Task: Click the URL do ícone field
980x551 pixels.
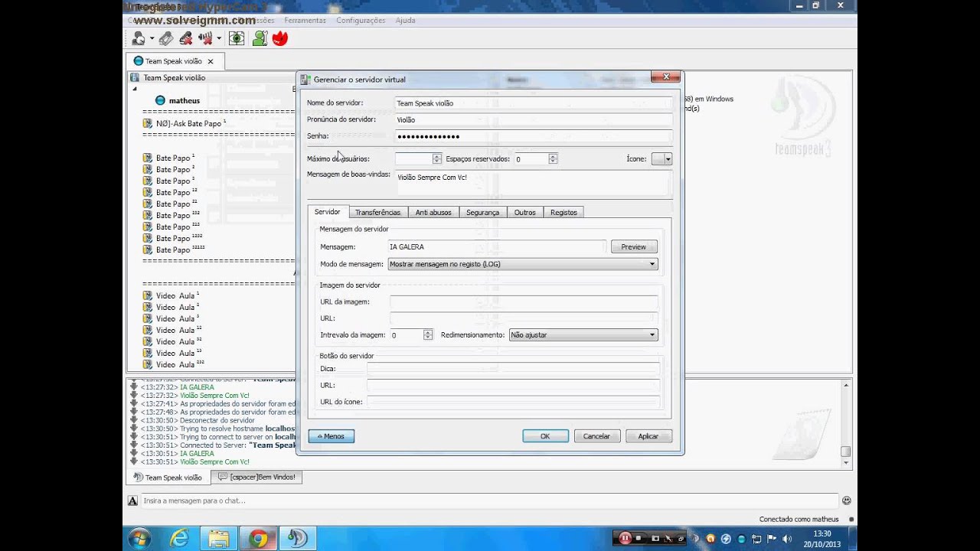Action: click(x=513, y=402)
